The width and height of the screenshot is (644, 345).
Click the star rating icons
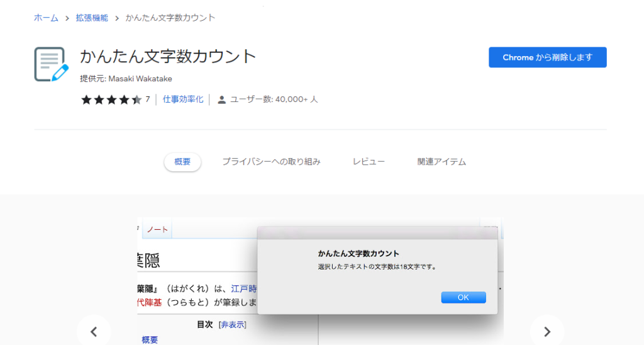(x=111, y=99)
